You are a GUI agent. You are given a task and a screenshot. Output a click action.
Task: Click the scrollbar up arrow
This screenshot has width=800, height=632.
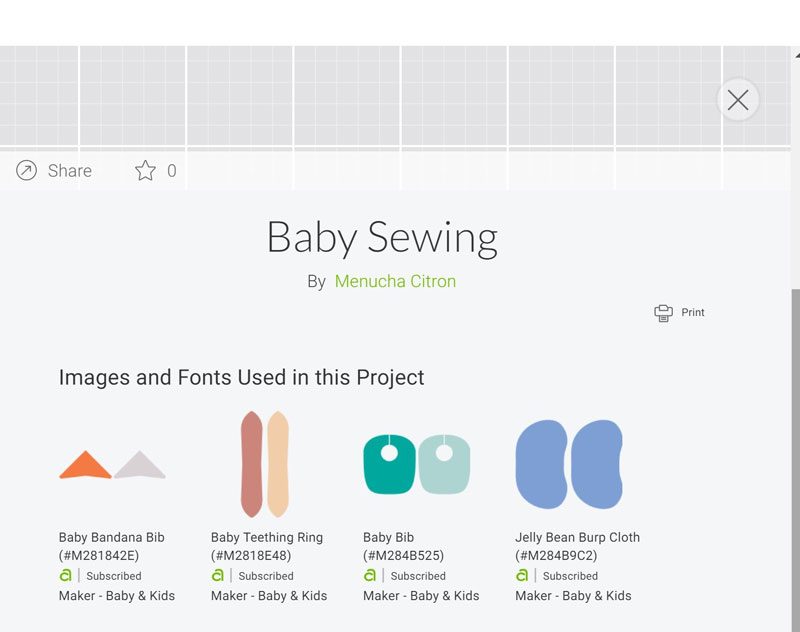pos(797,54)
